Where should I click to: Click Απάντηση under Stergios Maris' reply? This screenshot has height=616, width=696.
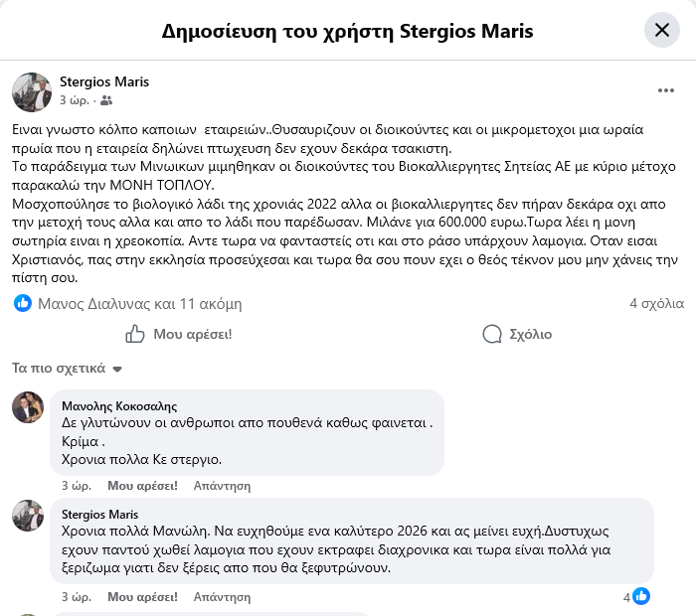pos(222,597)
